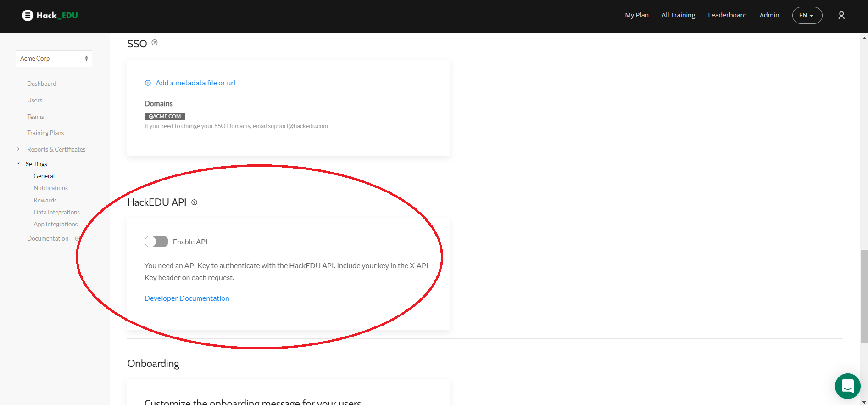
Task: Click the HackEDU API help icon
Action: tap(195, 202)
